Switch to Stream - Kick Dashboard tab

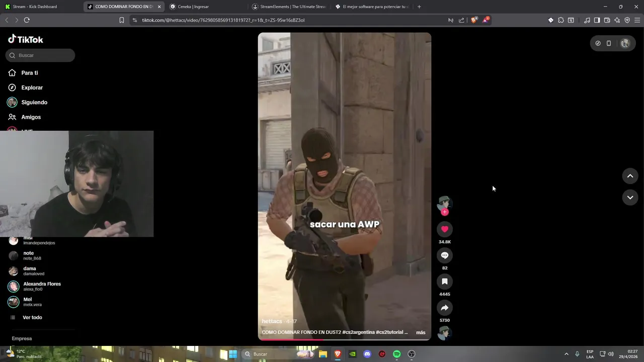pyautogui.click(x=40, y=7)
